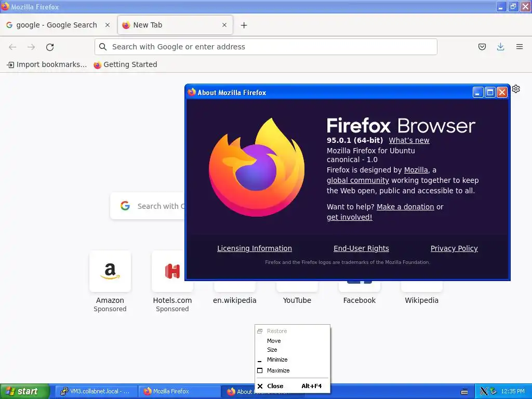Switch to Mozilla Firefox taskbar item

180,391
